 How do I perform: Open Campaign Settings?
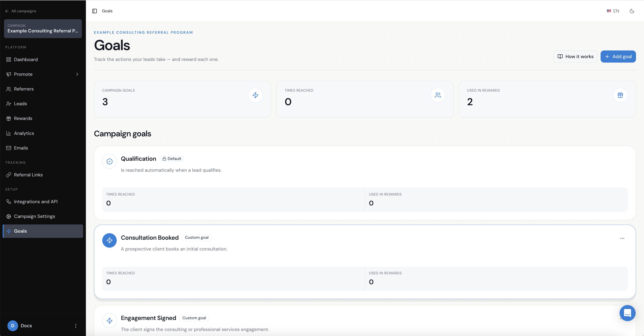tap(43, 216)
